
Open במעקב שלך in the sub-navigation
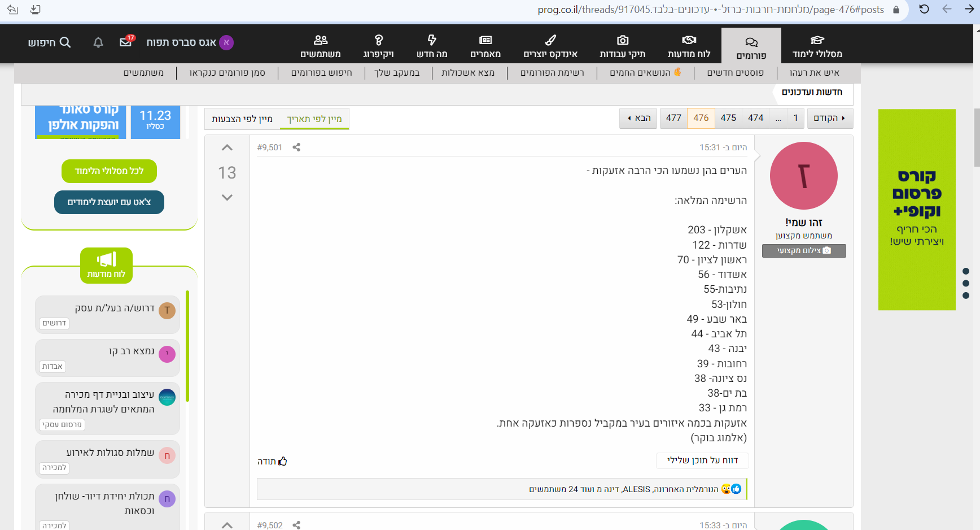pyautogui.click(x=397, y=73)
